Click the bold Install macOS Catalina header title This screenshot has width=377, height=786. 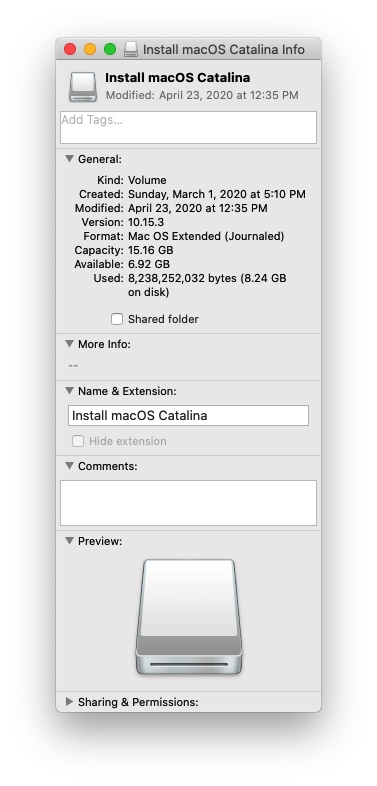(177, 78)
